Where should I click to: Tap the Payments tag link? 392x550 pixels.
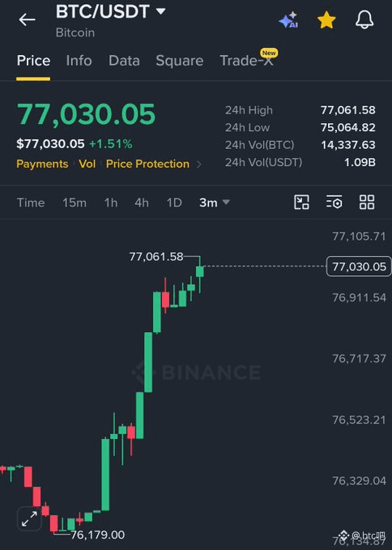tap(42, 164)
